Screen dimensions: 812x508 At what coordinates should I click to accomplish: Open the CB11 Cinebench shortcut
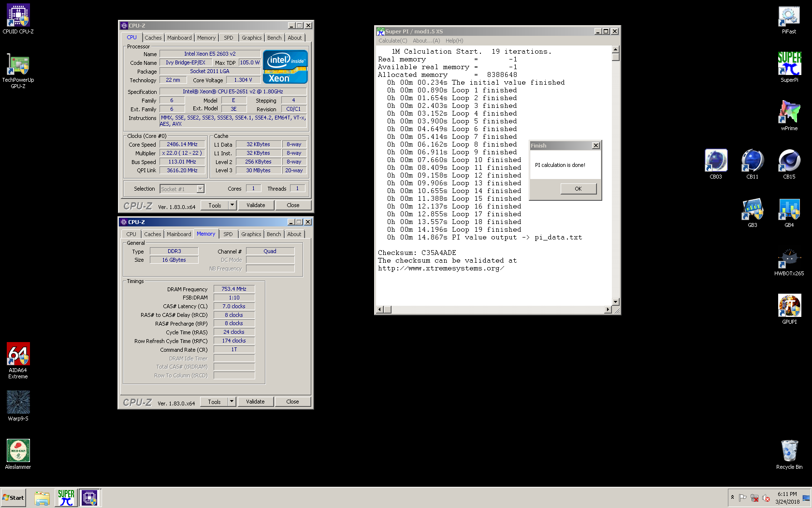752,164
